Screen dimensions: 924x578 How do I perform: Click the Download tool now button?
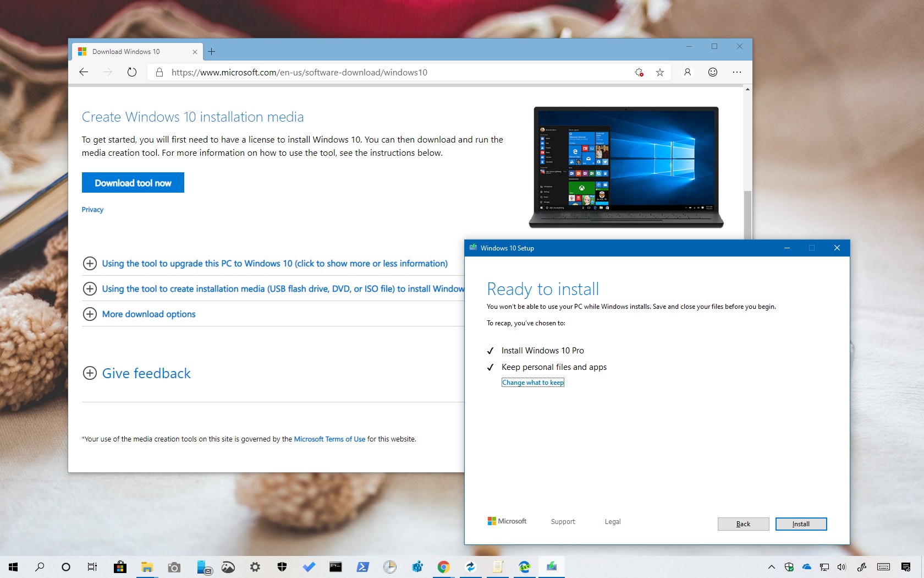(x=133, y=182)
